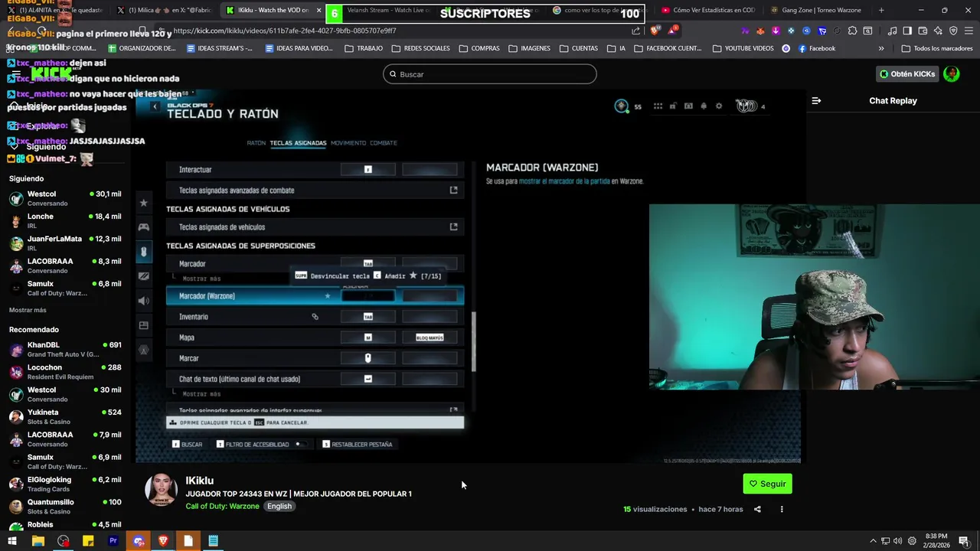
Task: Expand Mostrar más under Marcador row
Action: coord(201,279)
